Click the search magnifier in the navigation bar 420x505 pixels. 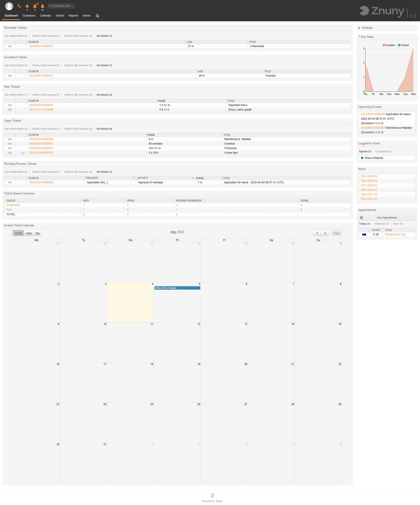tap(98, 16)
